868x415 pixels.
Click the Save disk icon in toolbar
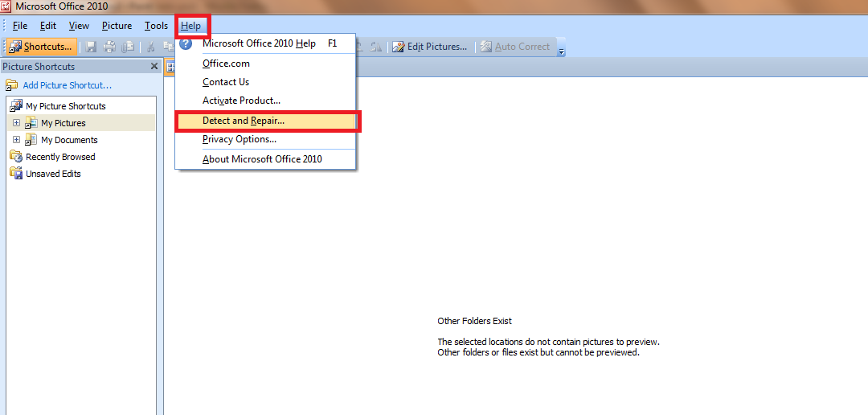[91, 47]
